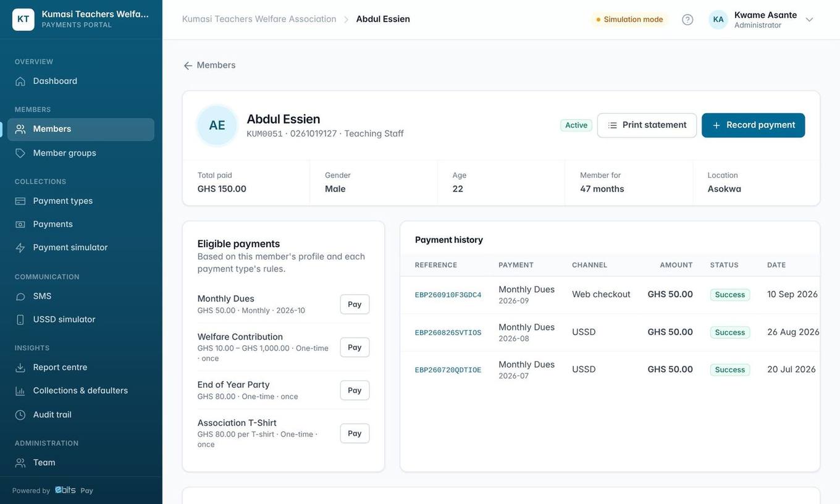Screen dimensions: 840x504
Task: Click the KA user avatar
Action: pos(718,19)
